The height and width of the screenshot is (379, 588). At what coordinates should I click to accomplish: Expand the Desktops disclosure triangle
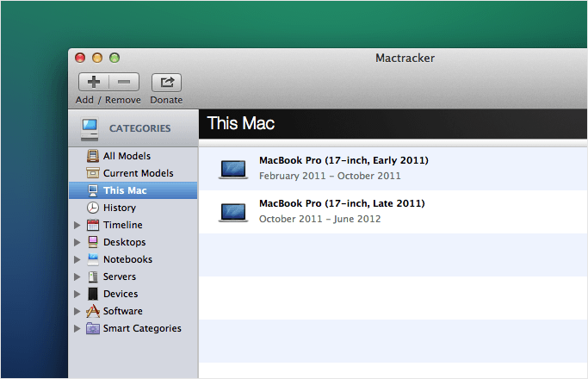tap(77, 242)
